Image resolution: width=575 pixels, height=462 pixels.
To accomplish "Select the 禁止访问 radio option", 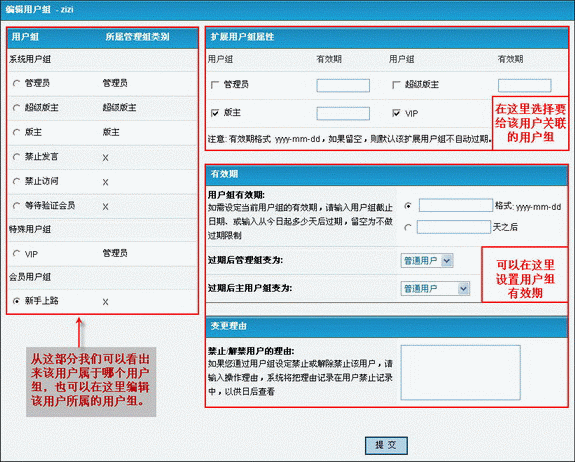I will click(x=16, y=182).
